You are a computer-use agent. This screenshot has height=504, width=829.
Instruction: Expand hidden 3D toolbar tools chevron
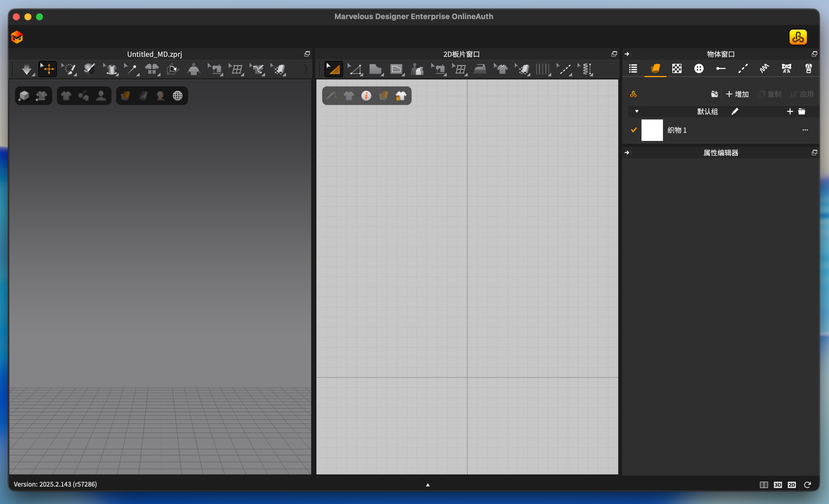pos(305,69)
